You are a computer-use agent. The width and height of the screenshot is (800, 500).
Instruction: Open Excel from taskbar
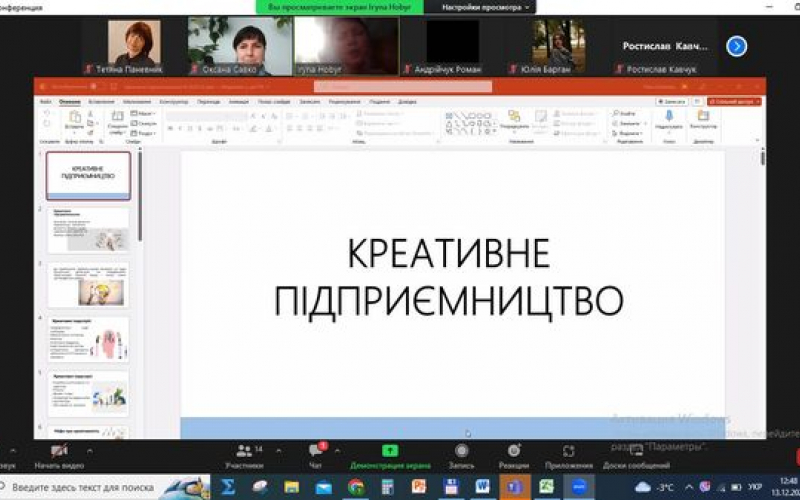pyautogui.click(x=546, y=487)
